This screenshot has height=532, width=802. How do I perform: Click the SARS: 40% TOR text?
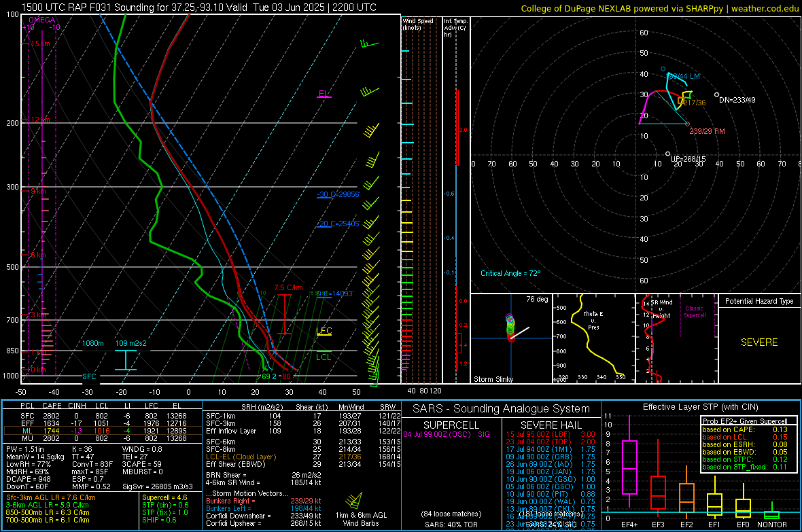tap(451, 525)
